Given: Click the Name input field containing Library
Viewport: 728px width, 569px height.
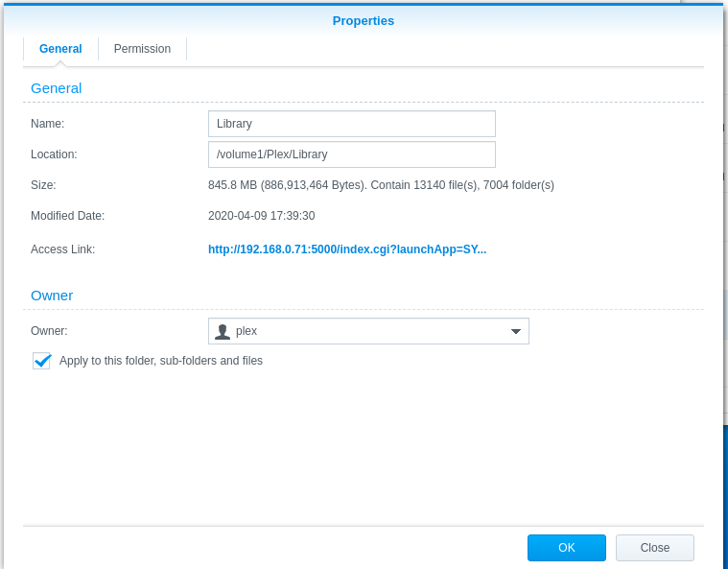Looking at the screenshot, I should click(x=351, y=124).
